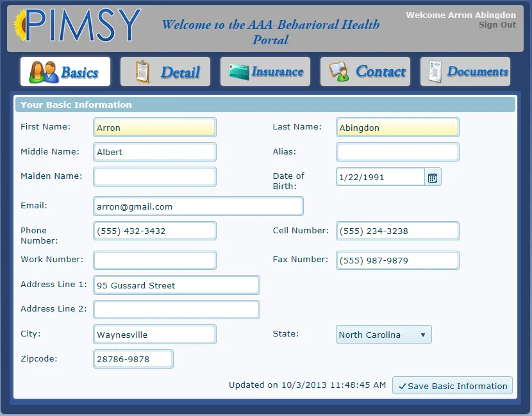View the Documents tab

[465, 71]
